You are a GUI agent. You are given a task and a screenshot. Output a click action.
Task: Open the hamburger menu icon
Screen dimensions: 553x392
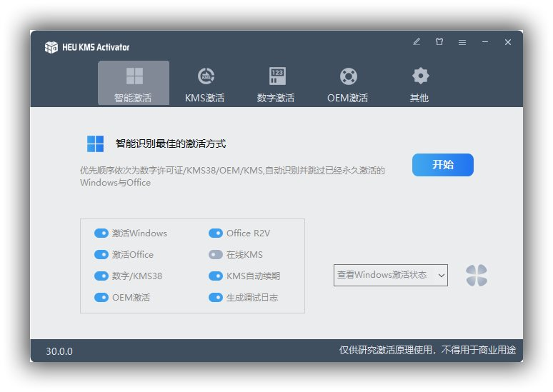pyautogui.click(x=462, y=43)
